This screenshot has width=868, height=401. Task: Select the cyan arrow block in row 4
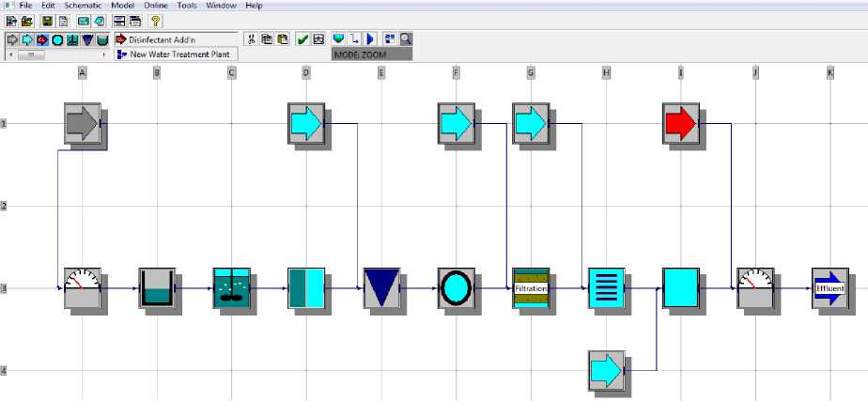coord(606,370)
